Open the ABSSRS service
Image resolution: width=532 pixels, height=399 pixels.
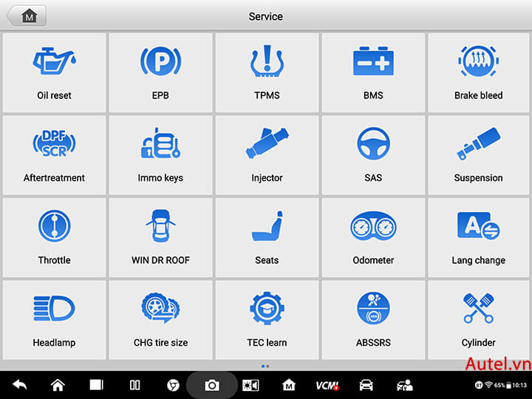pos(373,320)
